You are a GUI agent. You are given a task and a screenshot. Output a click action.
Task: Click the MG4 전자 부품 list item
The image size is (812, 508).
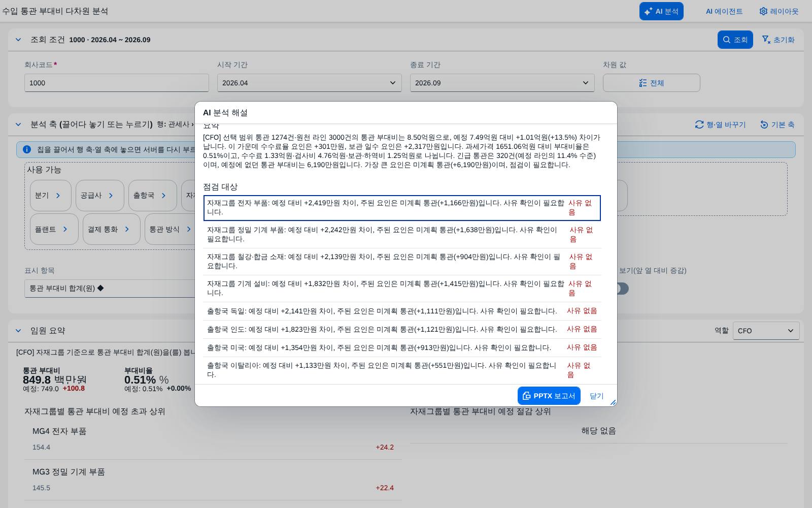(213, 439)
